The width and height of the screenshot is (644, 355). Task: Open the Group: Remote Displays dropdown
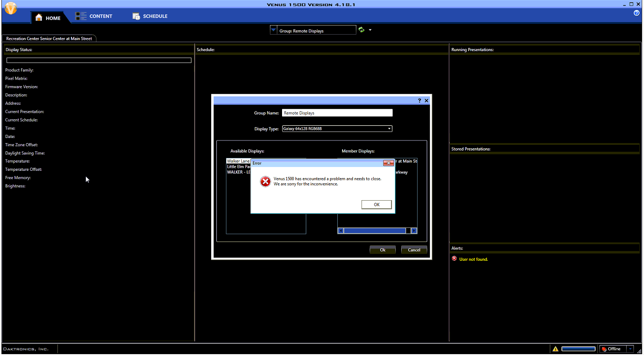[x=274, y=29]
